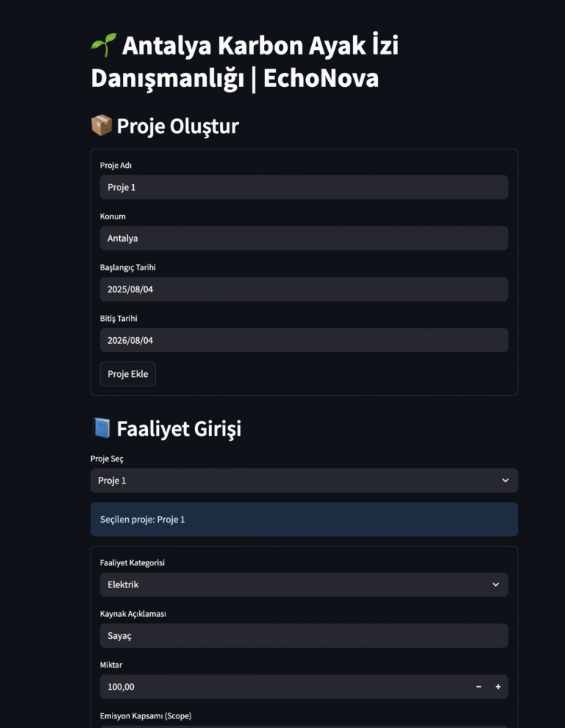Click the Faaliyet Kategorisi field label
This screenshot has height=728, width=565.
point(132,563)
